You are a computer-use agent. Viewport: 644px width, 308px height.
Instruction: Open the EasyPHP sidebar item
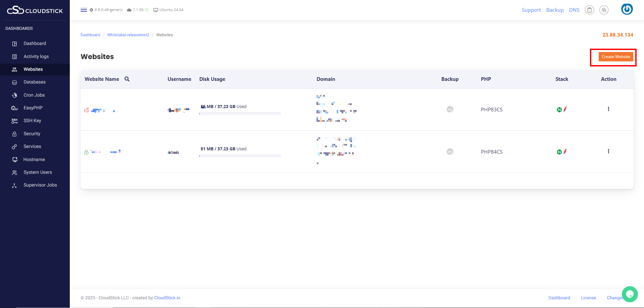click(33, 108)
